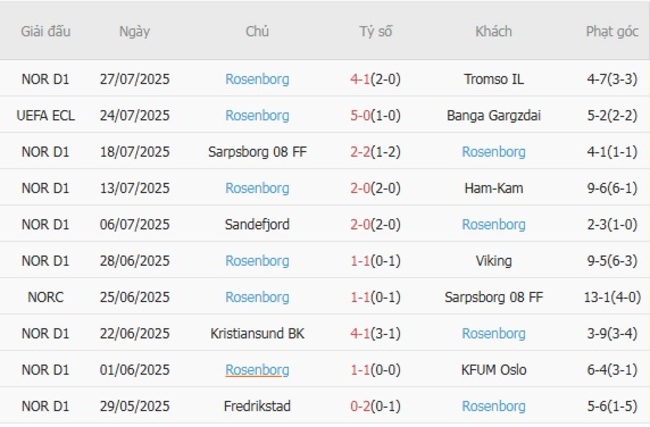Click the Ham-Kam away team
650x427 pixels.
click(494, 188)
